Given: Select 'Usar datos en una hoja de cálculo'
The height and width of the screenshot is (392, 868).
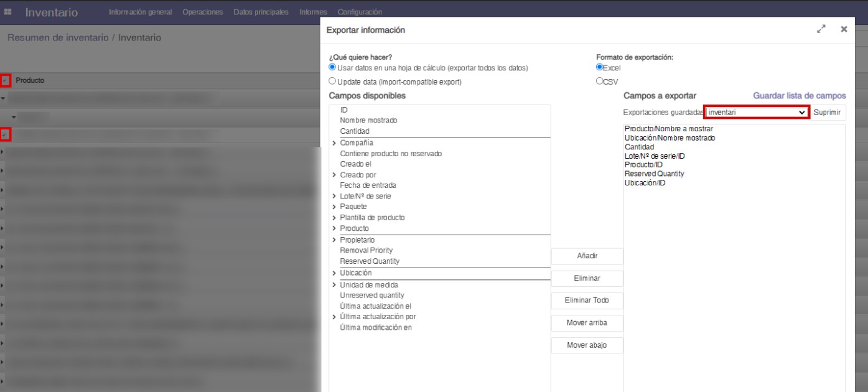Looking at the screenshot, I should tap(332, 67).
